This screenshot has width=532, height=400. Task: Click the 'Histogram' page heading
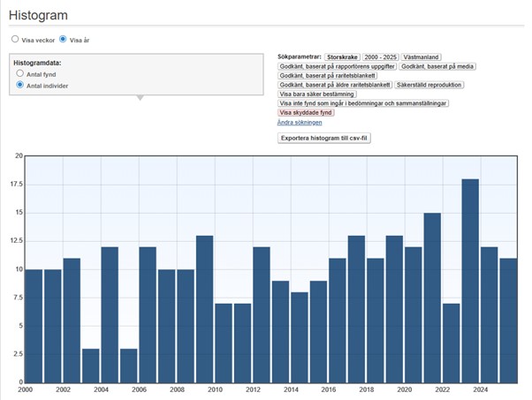point(38,15)
